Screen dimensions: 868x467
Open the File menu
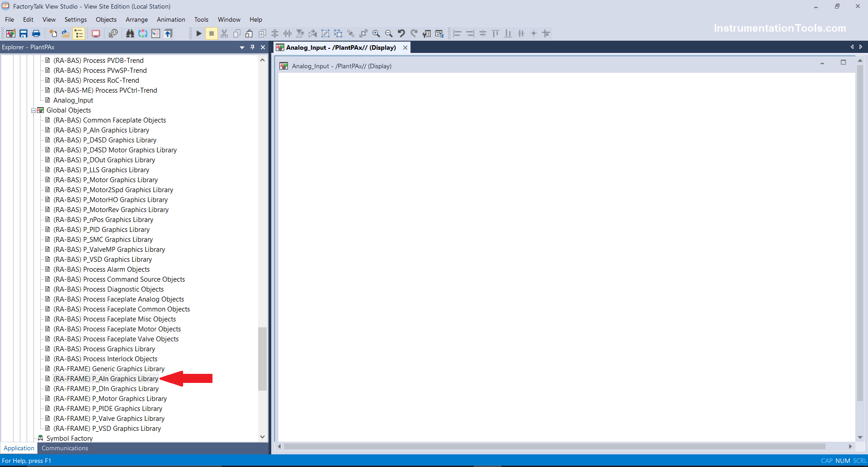click(9, 19)
